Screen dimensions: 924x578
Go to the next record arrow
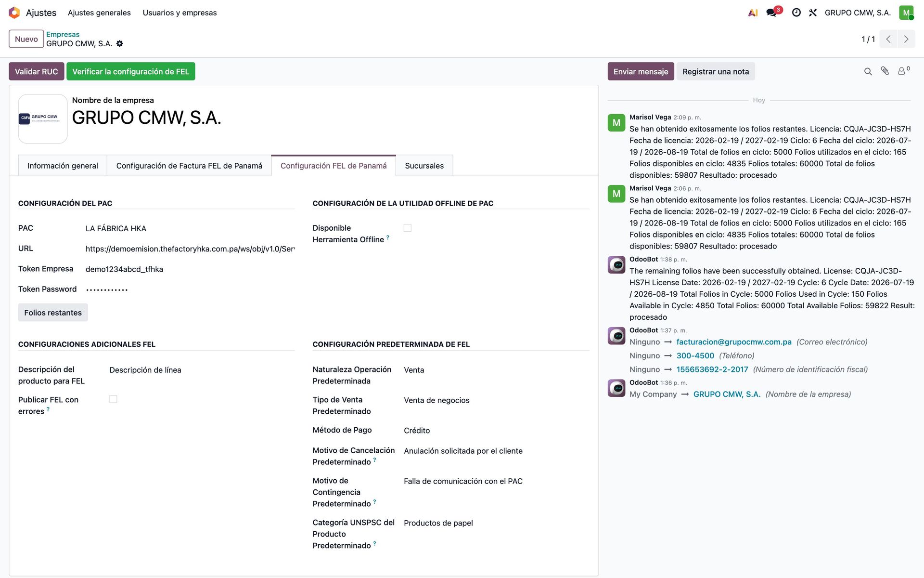coord(906,39)
